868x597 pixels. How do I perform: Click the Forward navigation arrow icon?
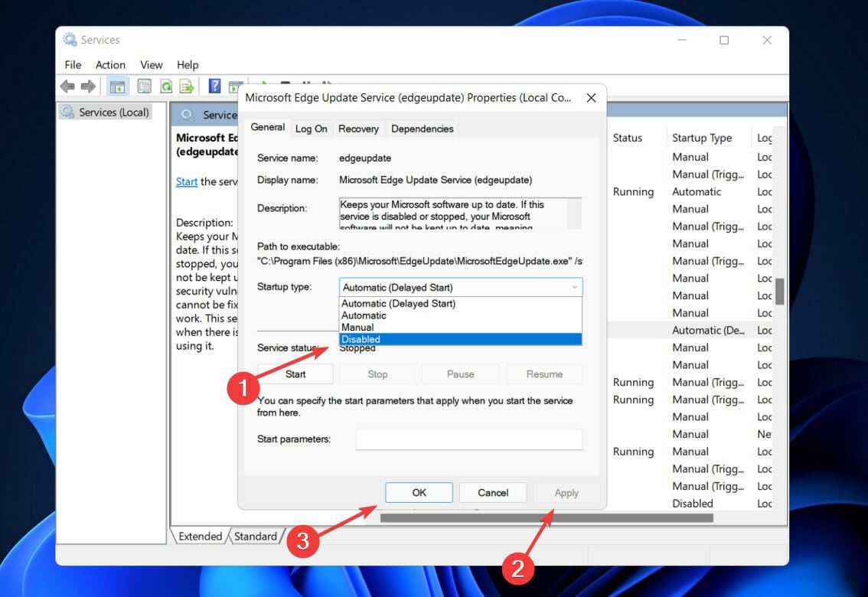pos(86,86)
